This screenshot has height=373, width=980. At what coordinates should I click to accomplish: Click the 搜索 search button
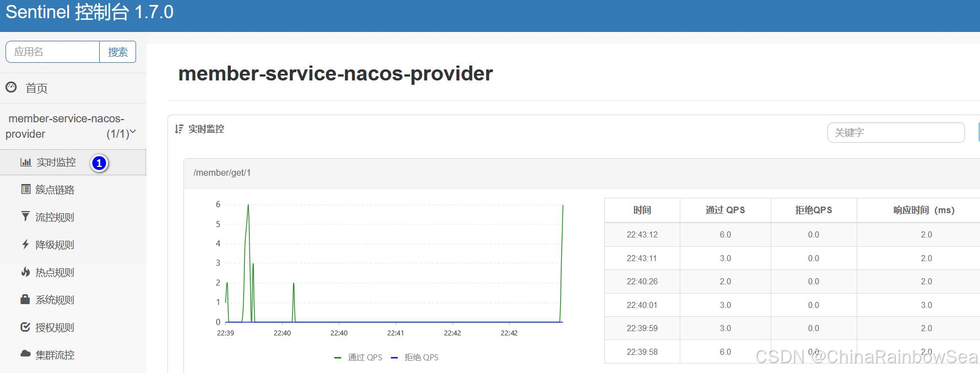coord(117,52)
